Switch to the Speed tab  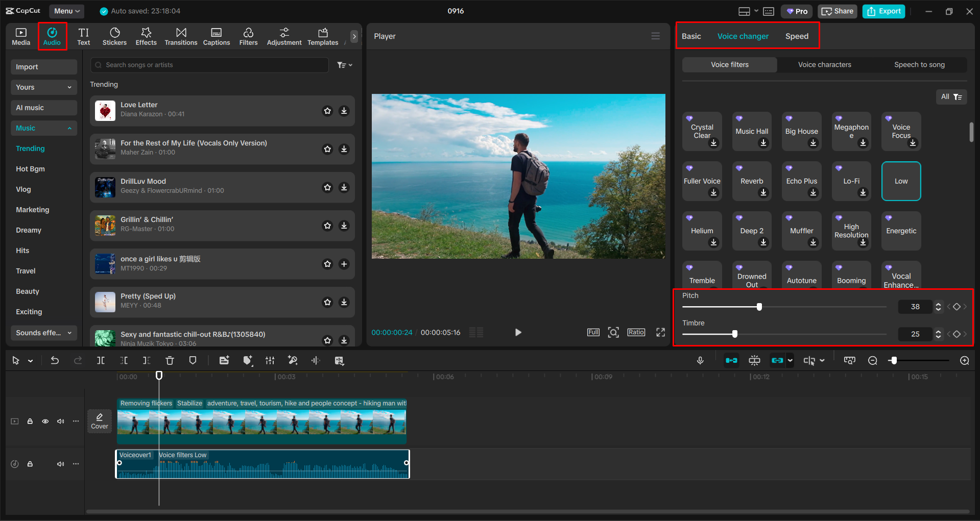coord(797,36)
